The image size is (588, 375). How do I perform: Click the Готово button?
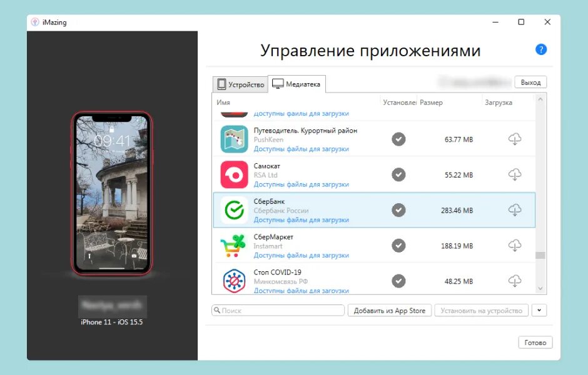[x=535, y=342]
